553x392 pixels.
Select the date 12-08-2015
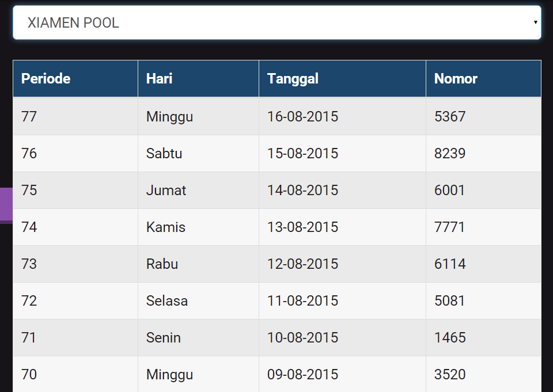tap(302, 264)
